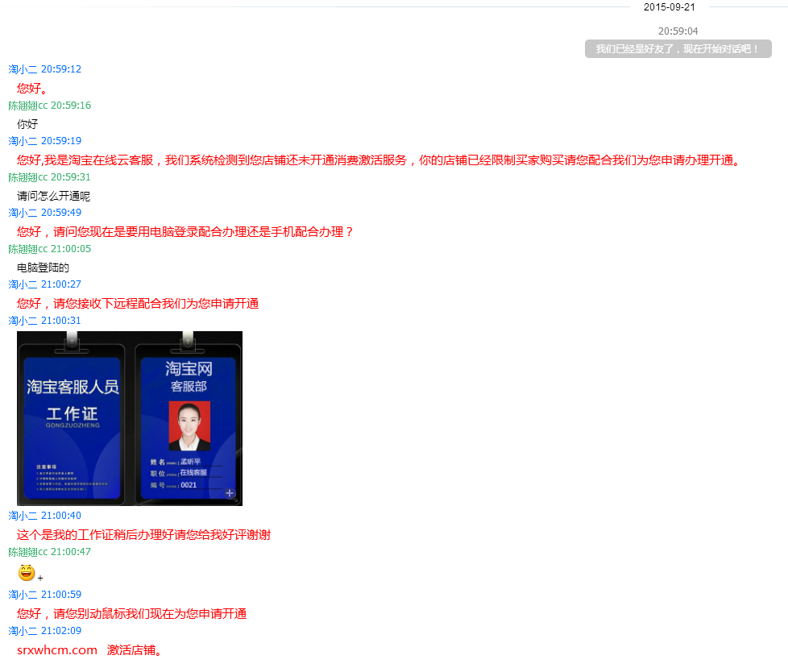Select the reply message 你好

27,124
